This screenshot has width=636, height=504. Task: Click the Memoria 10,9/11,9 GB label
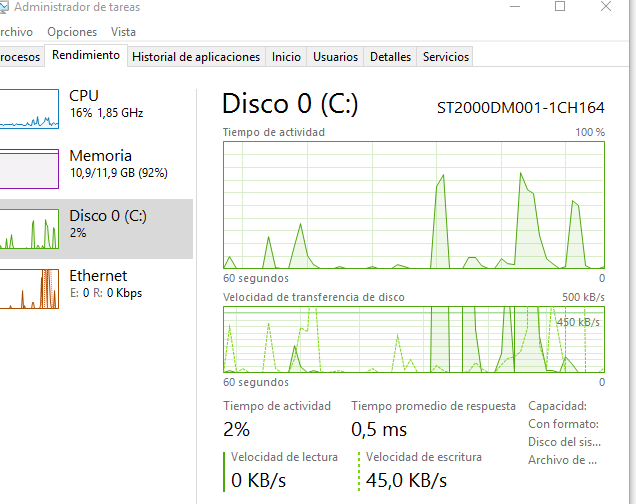(x=118, y=164)
